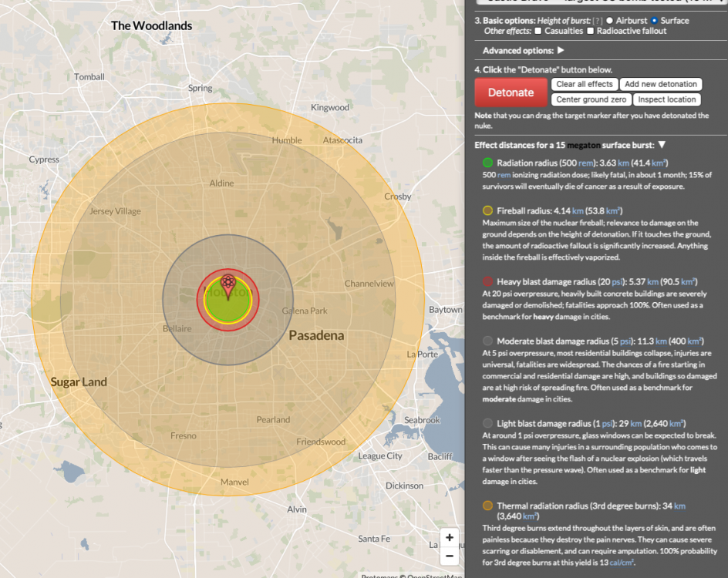Zoom out the map with minus button
The width and height of the screenshot is (728, 578).
pyautogui.click(x=450, y=556)
